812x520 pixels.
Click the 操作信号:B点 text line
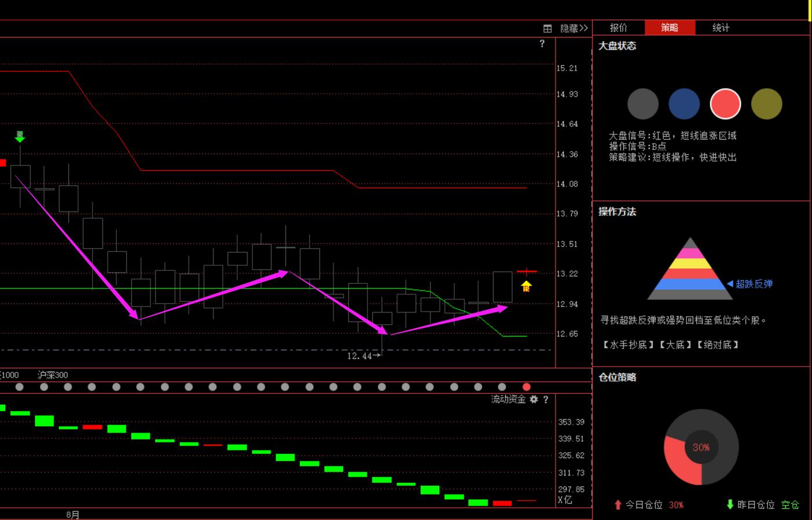tap(637, 147)
